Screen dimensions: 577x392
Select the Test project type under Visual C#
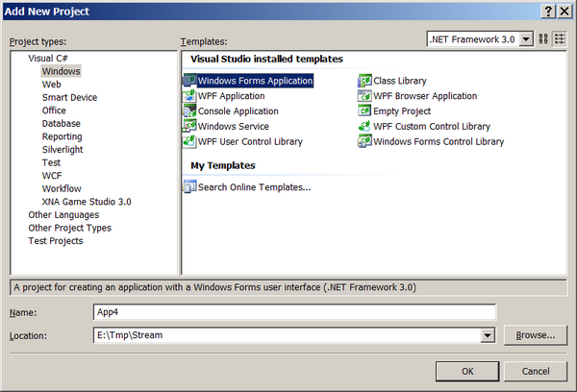pyautogui.click(x=51, y=162)
